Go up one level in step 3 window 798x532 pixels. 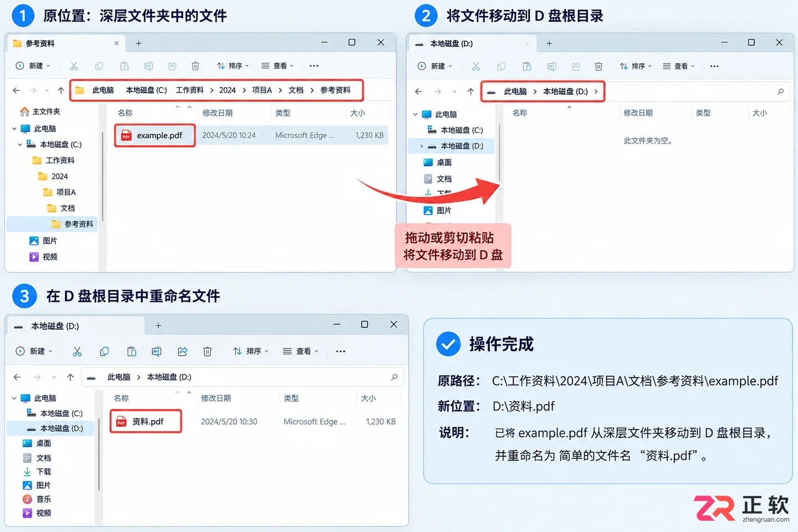(x=70, y=377)
